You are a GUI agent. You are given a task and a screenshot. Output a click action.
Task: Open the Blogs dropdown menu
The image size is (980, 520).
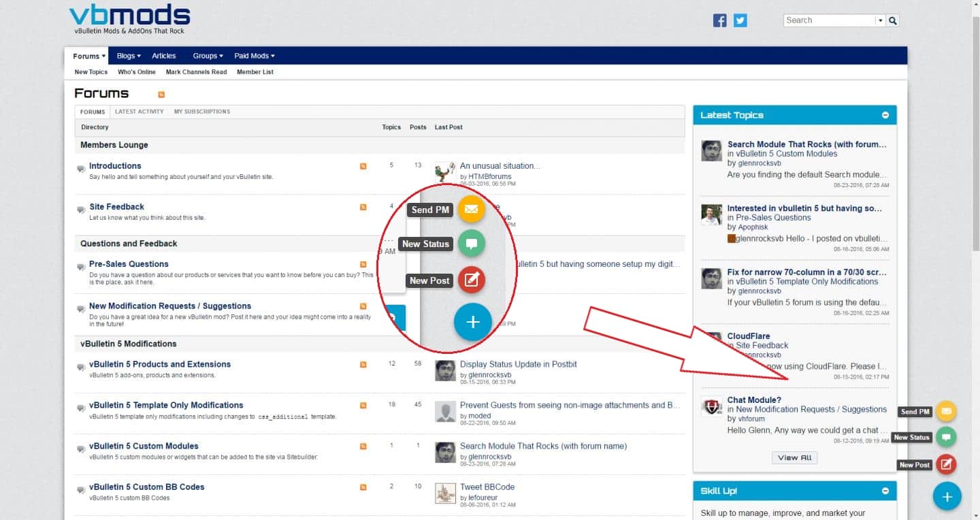[x=129, y=56]
